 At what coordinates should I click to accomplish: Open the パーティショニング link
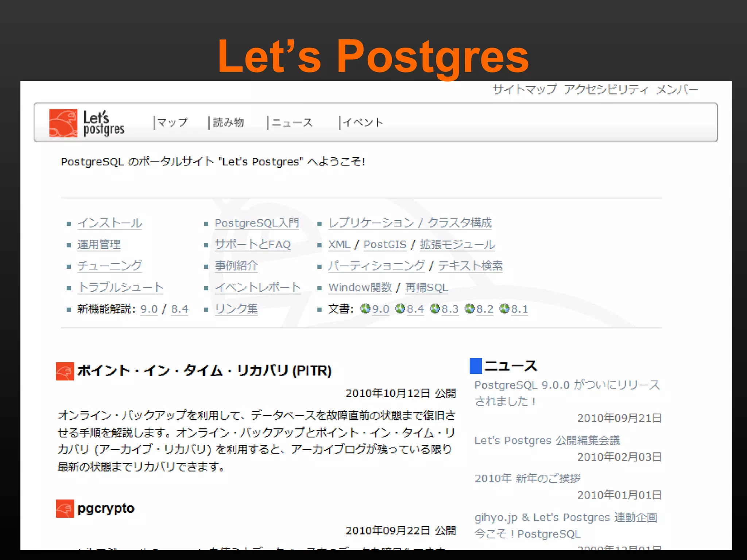[x=376, y=266]
